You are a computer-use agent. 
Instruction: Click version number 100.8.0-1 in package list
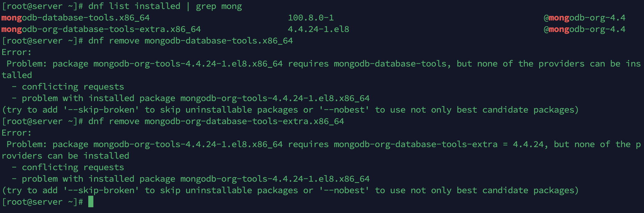(310, 18)
